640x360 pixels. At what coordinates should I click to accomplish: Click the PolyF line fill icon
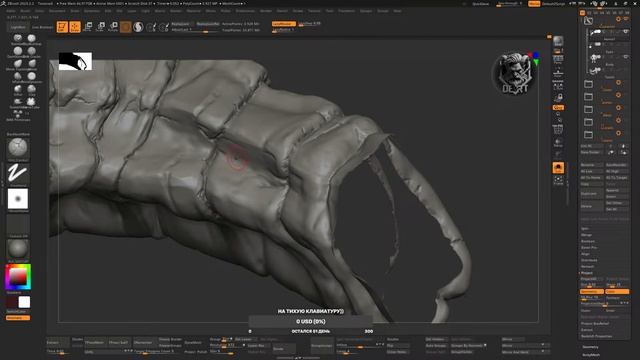pyautogui.click(x=558, y=129)
